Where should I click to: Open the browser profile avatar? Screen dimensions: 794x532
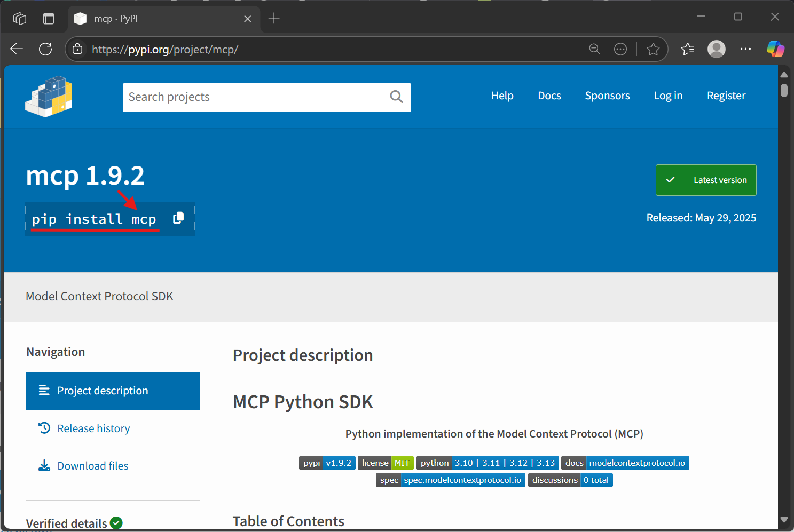(x=716, y=49)
